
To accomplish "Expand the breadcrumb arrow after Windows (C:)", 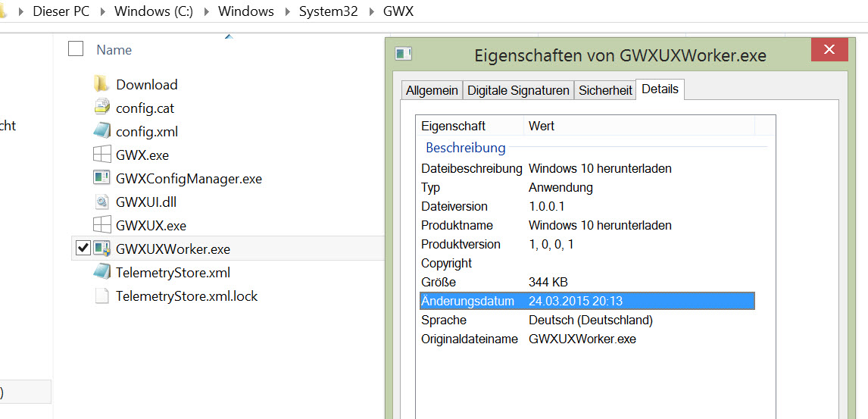I will (206, 11).
